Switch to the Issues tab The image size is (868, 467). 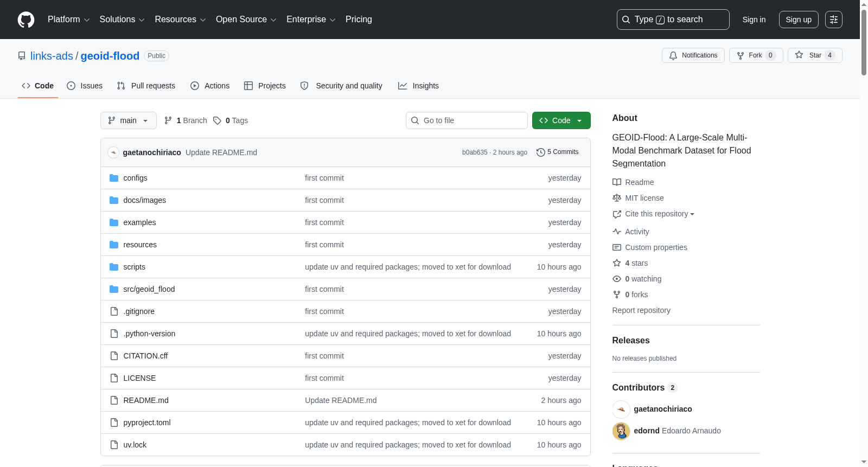(x=85, y=86)
